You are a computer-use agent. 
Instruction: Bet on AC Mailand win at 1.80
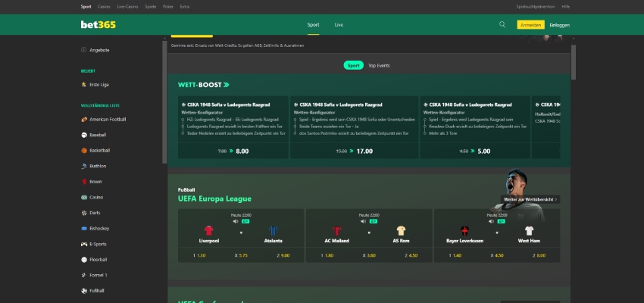[327, 255]
